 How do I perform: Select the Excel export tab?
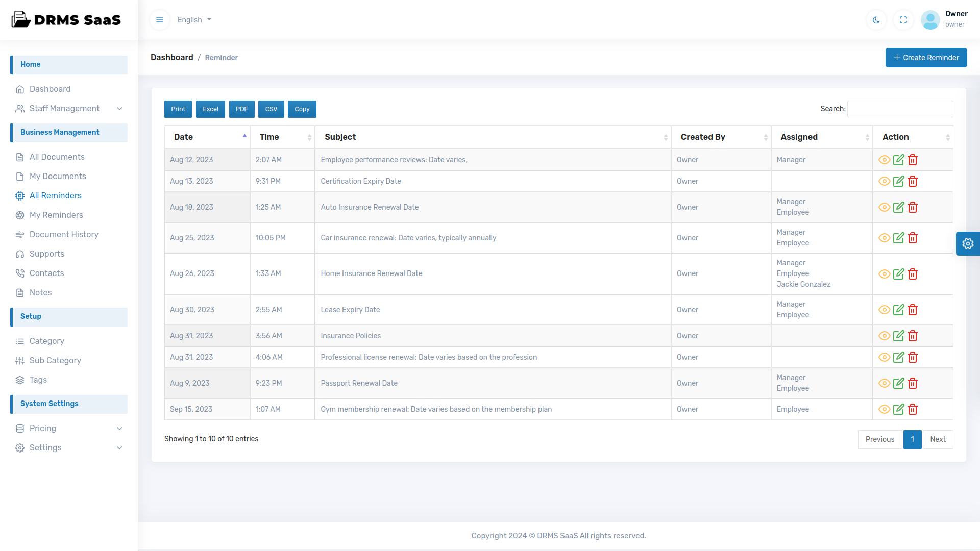(x=210, y=109)
